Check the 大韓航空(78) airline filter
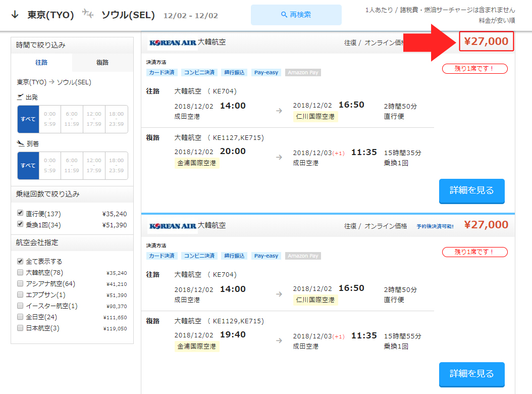Screen dimensions: 532x394 [20, 272]
